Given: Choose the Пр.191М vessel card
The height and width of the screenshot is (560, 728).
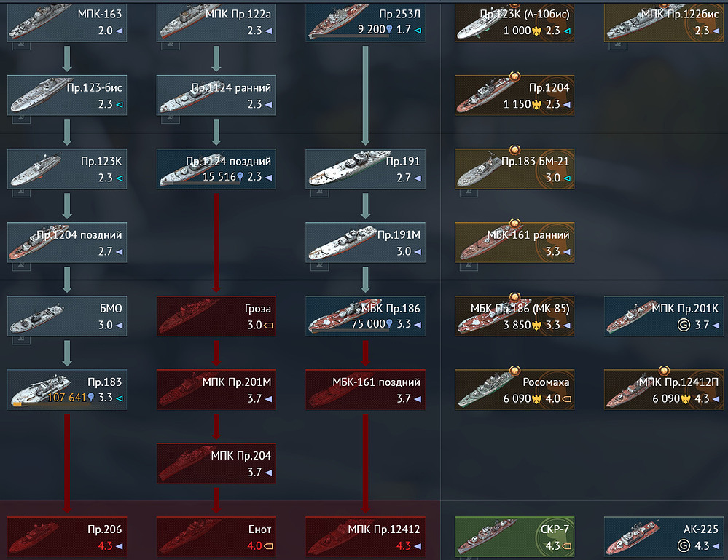Looking at the screenshot, I should coord(365,242).
